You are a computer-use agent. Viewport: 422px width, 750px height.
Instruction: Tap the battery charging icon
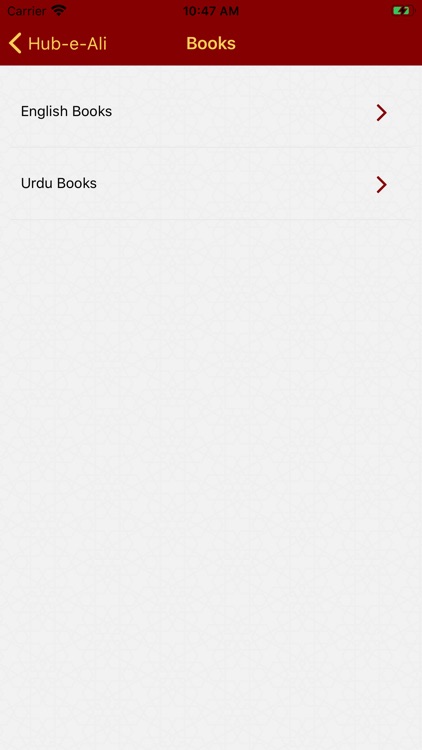(403, 11)
